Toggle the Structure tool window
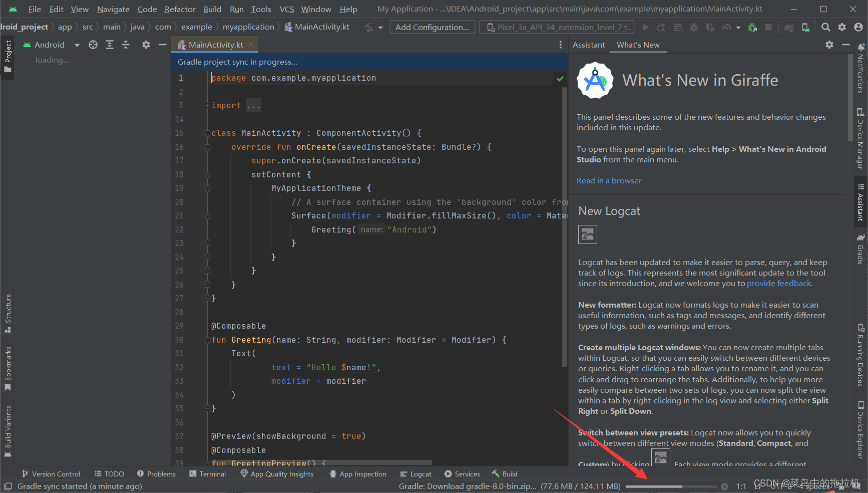 pos(8,314)
